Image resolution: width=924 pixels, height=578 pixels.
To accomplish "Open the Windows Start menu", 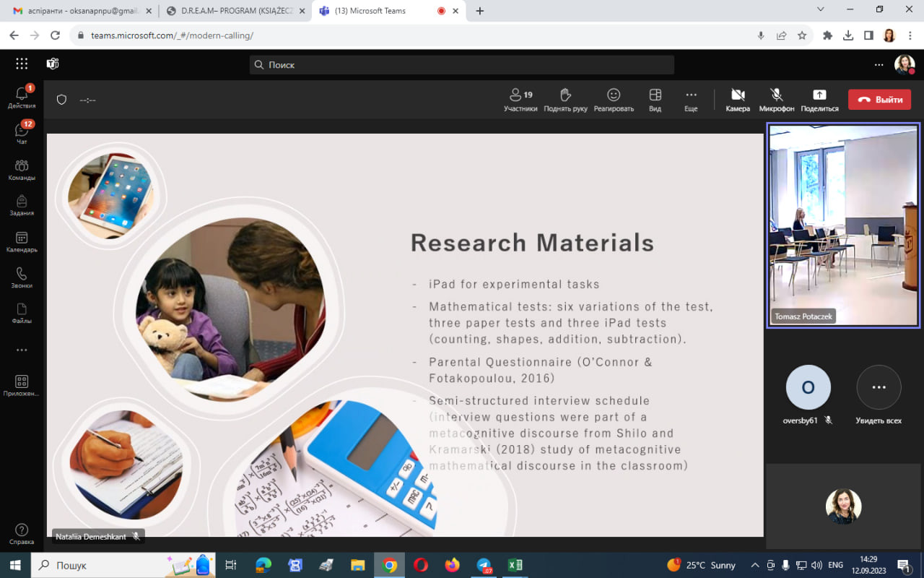I will (x=15, y=565).
